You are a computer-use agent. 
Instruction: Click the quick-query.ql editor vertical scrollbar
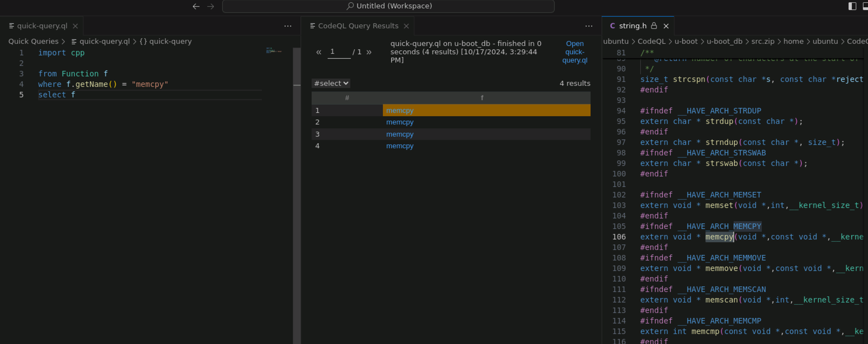coord(297,195)
